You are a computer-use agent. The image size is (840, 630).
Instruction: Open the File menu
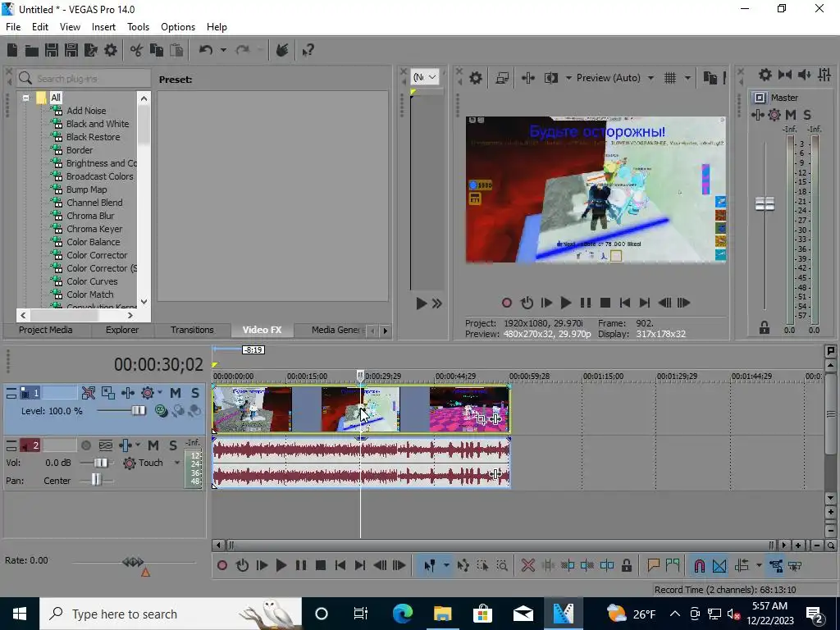[x=13, y=27]
